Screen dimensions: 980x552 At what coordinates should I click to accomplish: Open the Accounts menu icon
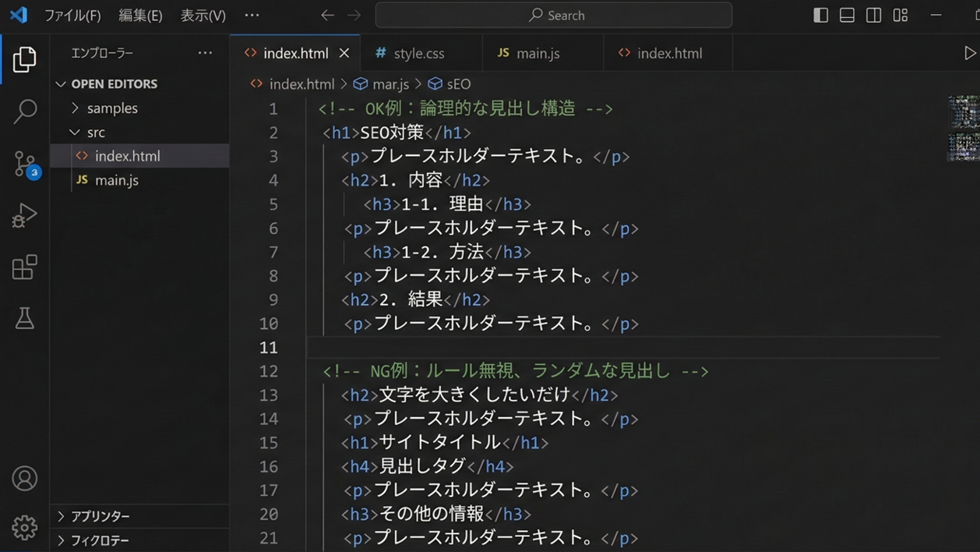tap(24, 478)
